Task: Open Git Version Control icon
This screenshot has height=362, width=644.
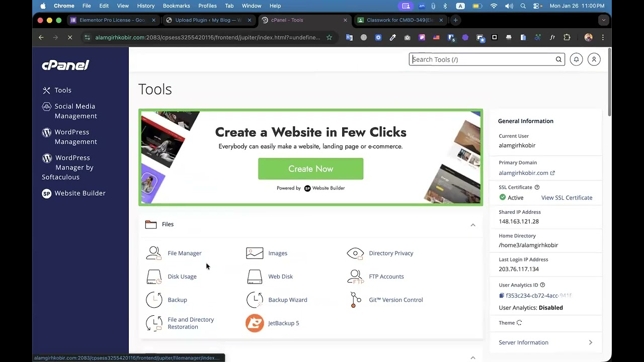Action: [x=355, y=300]
